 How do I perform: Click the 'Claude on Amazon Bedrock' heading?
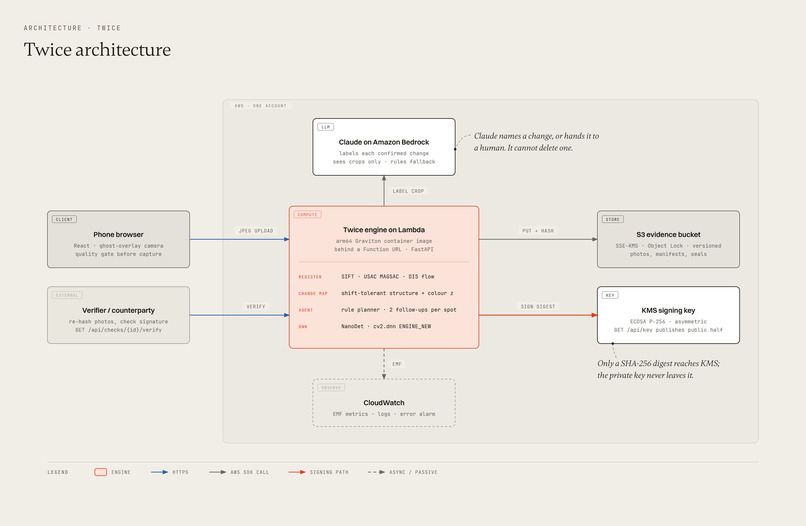click(384, 142)
